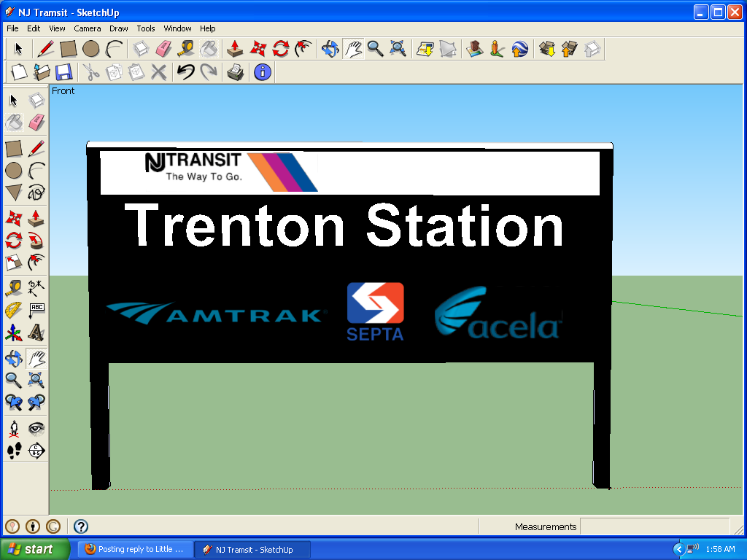Open the Help menu
747x560 pixels.
[x=207, y=28]
